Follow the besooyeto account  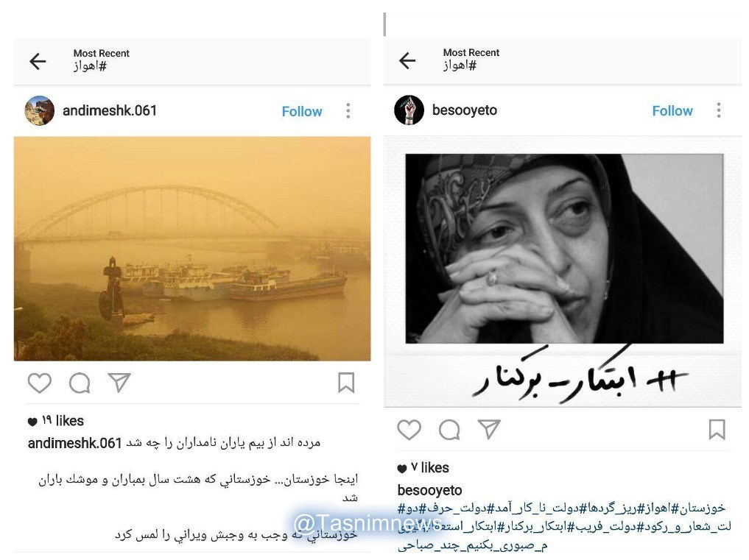[672, 111]
